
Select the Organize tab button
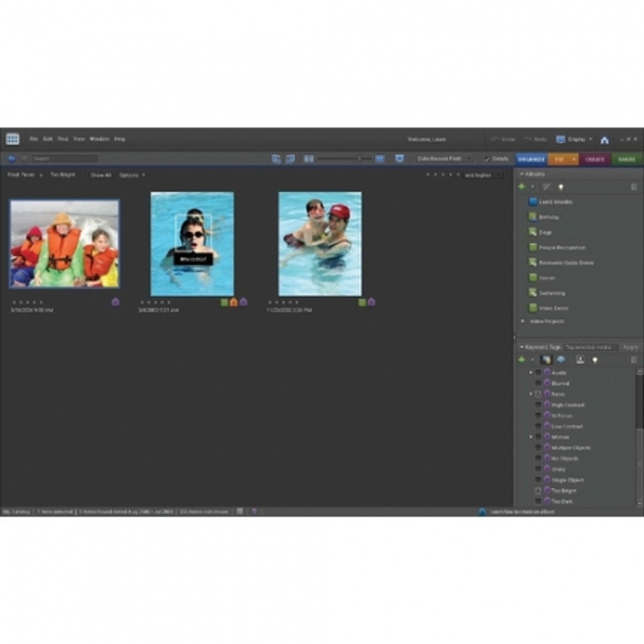coord(531,159)
